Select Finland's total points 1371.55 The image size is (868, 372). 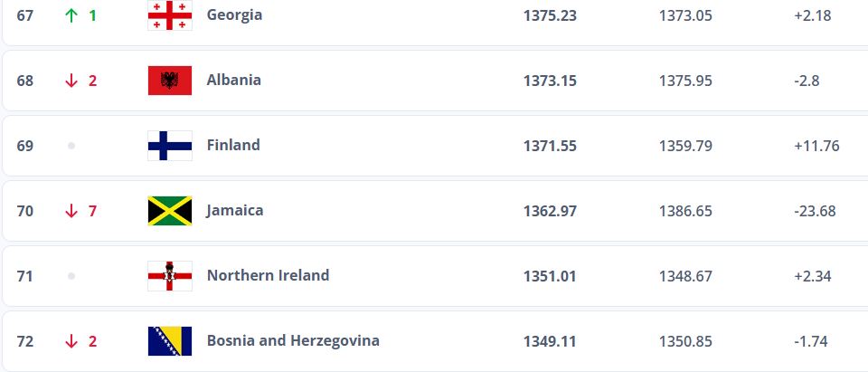click(x=550, y=146)
